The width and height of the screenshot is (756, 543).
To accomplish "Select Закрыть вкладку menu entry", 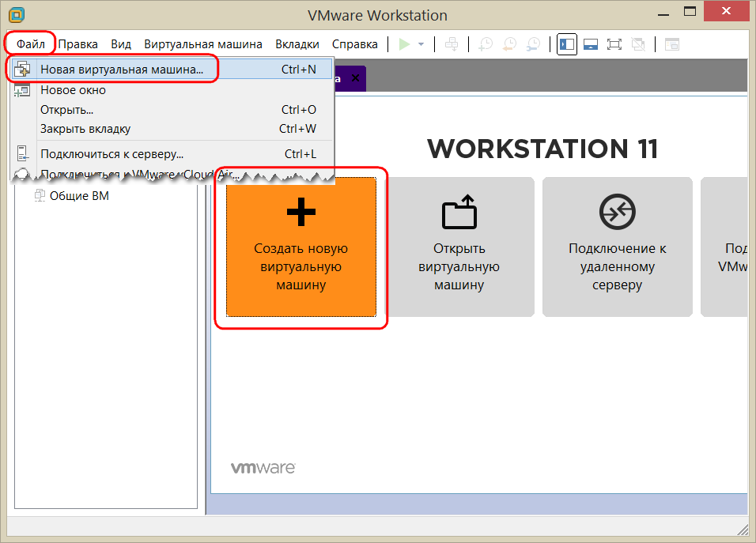I will (x=172, y=129).
